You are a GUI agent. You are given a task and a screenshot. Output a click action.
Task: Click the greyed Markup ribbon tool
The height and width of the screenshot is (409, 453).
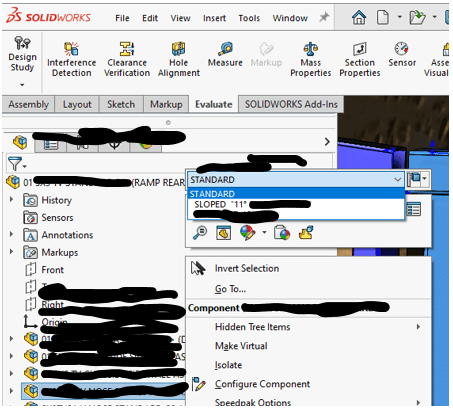click(266, 54)
